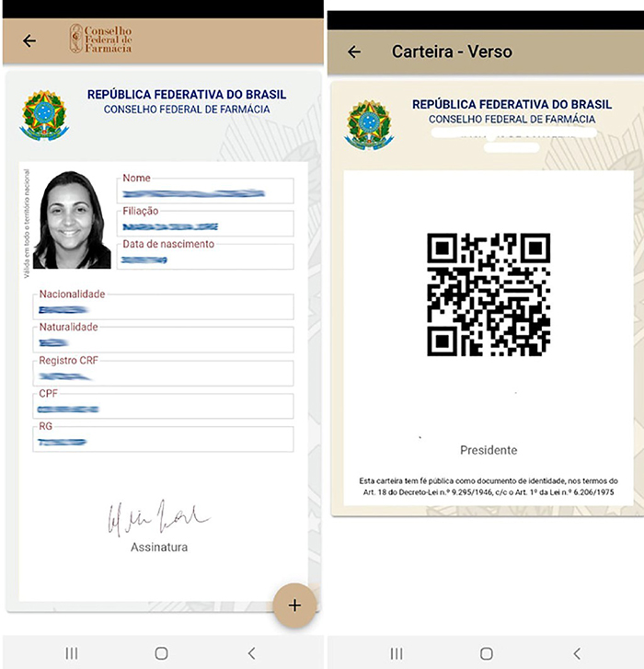Screen dimensions: 644x669
Task: Tap back arrow beside Conselho Federal de Farmácia logo
Action: point(29,40)
